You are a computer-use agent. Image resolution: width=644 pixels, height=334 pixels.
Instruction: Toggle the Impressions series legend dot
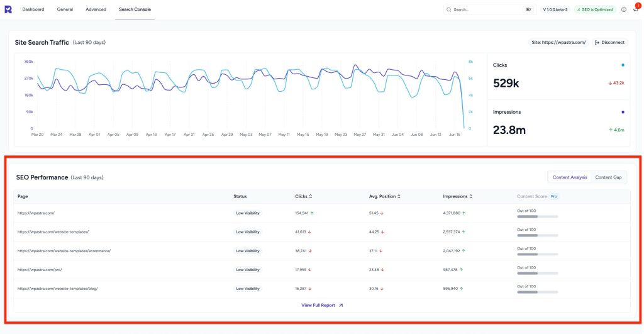point(623,112)
